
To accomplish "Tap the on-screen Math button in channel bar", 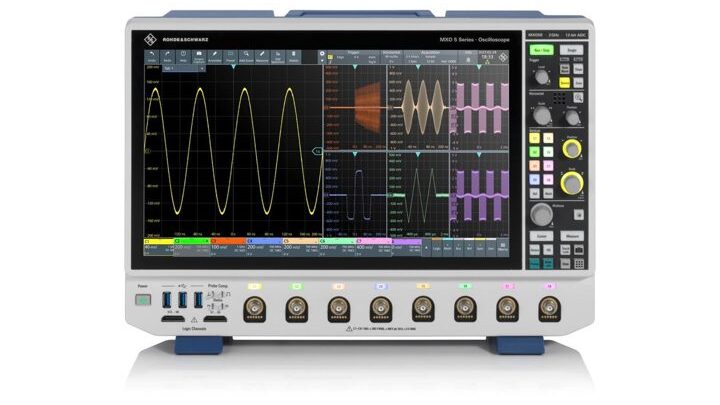I will 448,247.
